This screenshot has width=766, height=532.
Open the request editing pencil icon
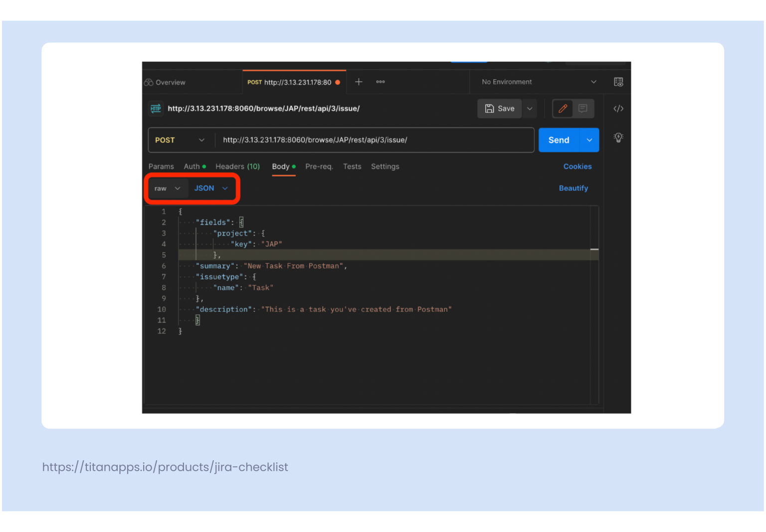click(x=563, y=109)
